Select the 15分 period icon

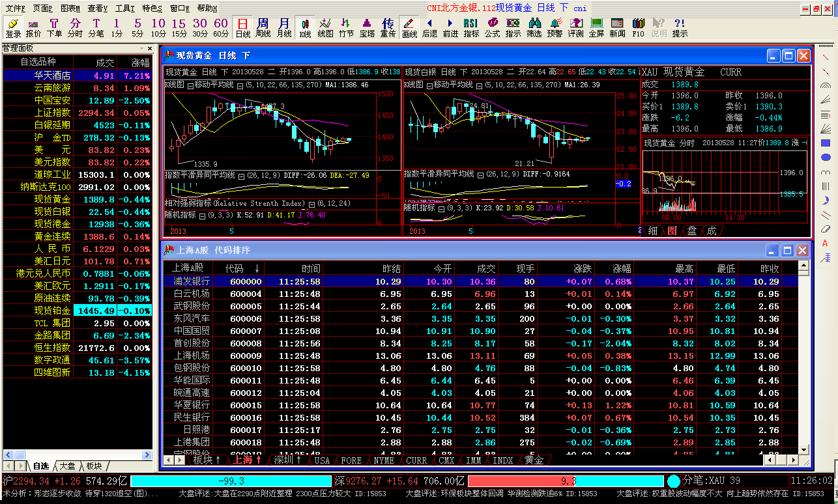pos(179,27)
